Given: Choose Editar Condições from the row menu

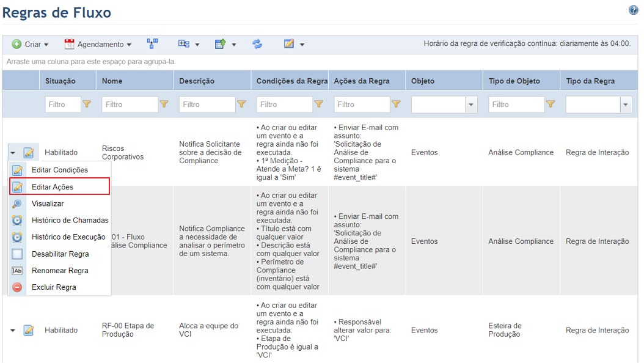Looking at the screenshot, I should (x=59, y=170).
